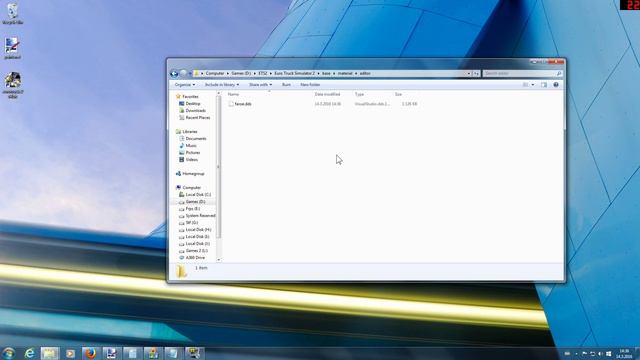Click navigation pane scrollbar down arrow
The width and height of the screenshot is (640, 360).
coord(219,260)
